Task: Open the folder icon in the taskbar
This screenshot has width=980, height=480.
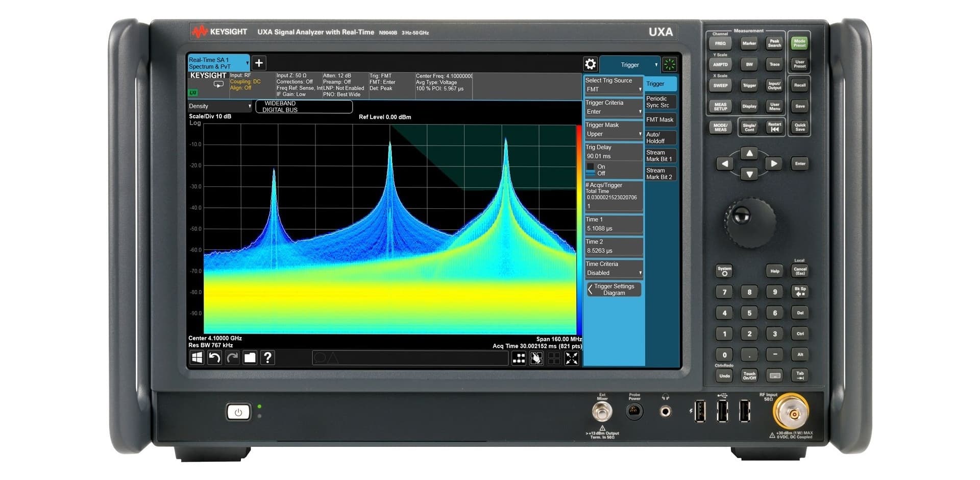Action: coord(250,358)
